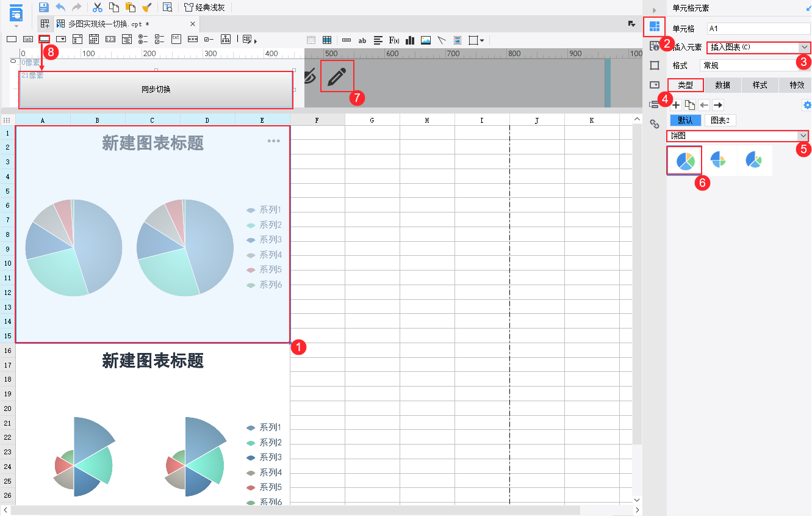
Task: Switch to the 数据 tab
Action: coord(723,85)
